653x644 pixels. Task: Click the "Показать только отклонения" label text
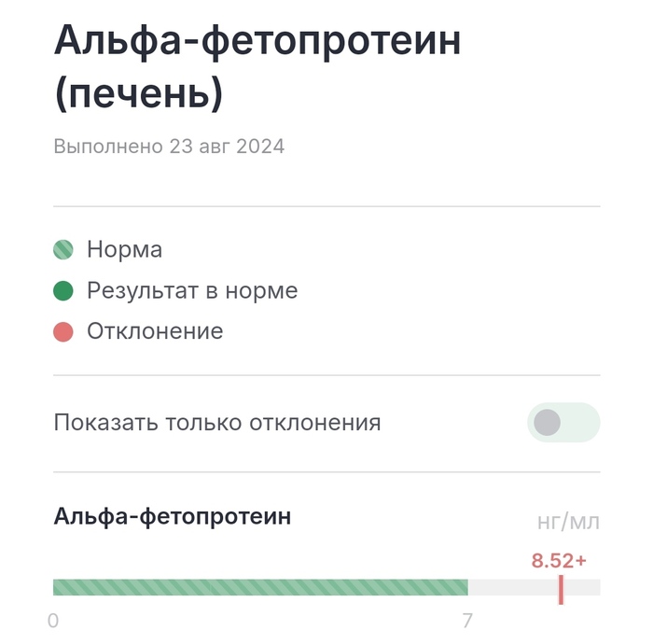click(x=217, y=423)
